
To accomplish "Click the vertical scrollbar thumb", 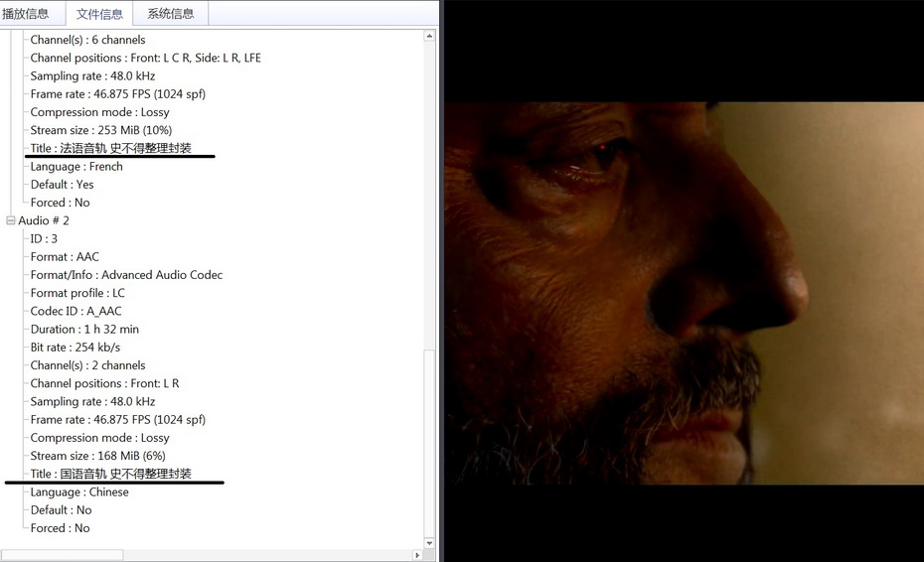I will (429, 443).
